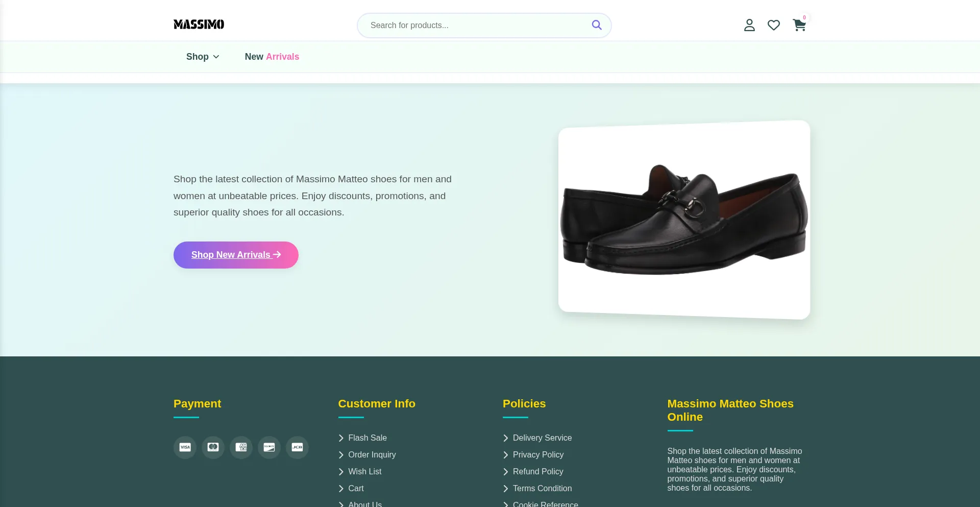Click the loafer shoes product image
The image size is (980, 507).
684,219
